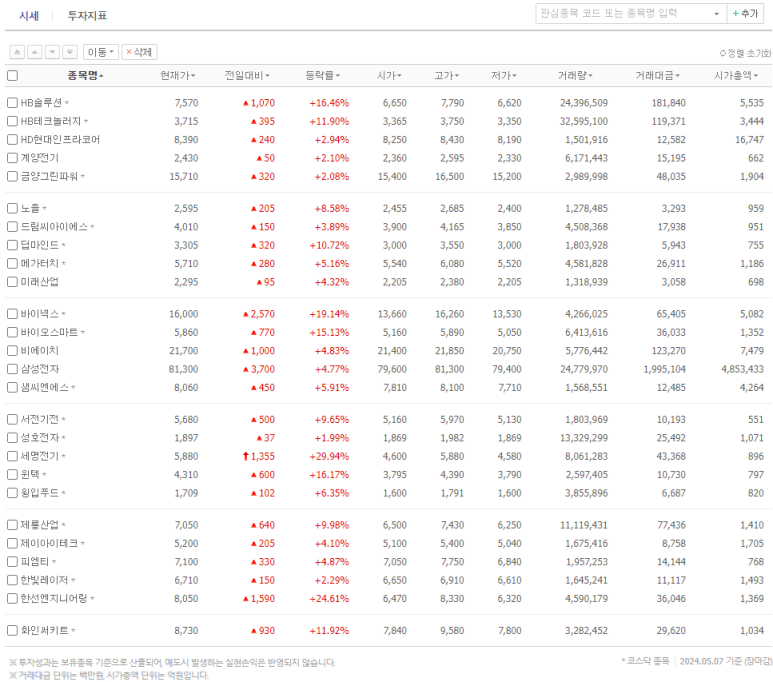Sort by the 시가 column header
Image resolution: width=773 pixels, height=682 pixels.
389,75
